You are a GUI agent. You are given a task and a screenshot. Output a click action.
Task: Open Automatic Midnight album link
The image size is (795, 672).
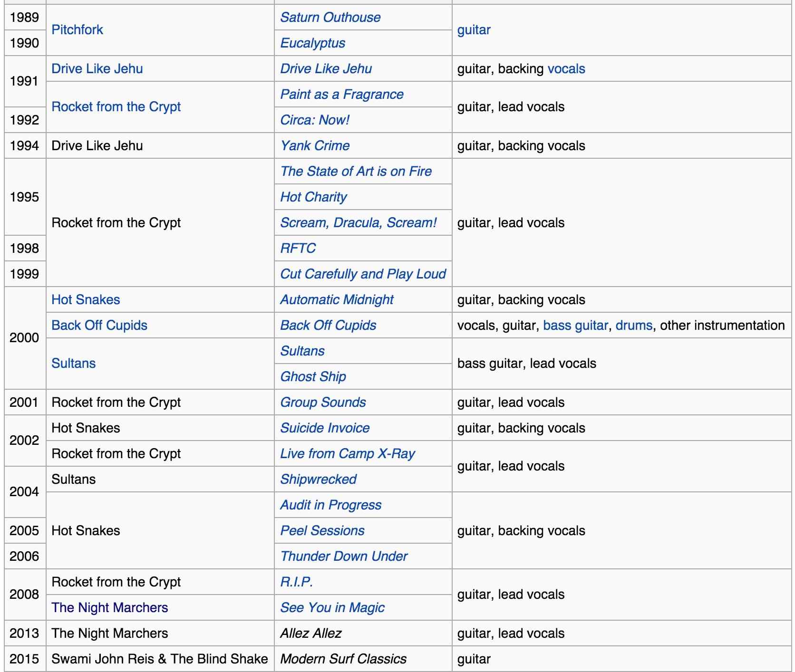click(x=337, y=300)
